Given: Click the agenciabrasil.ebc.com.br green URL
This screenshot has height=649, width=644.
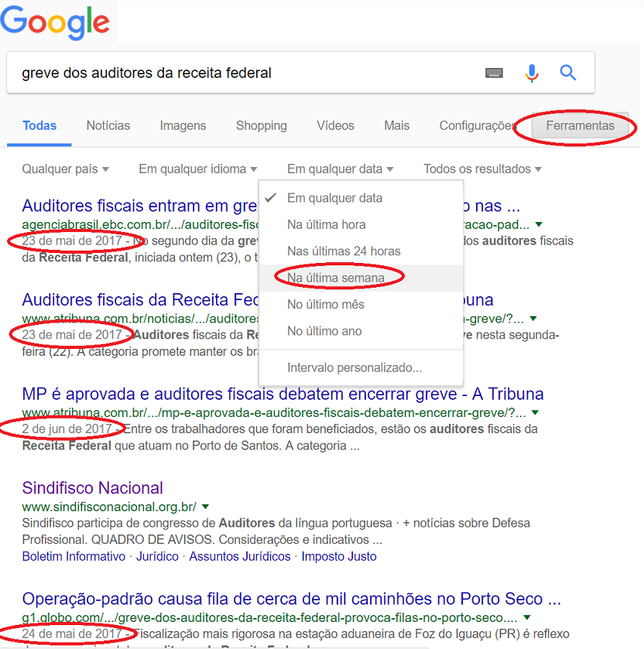Looking at the screenshot, I should click(x=140, y=225).
